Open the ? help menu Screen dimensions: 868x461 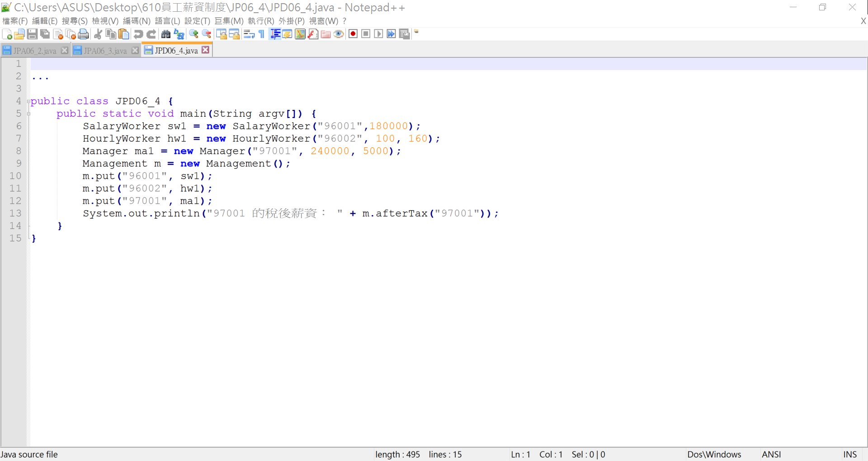click(x=344, y=21)
